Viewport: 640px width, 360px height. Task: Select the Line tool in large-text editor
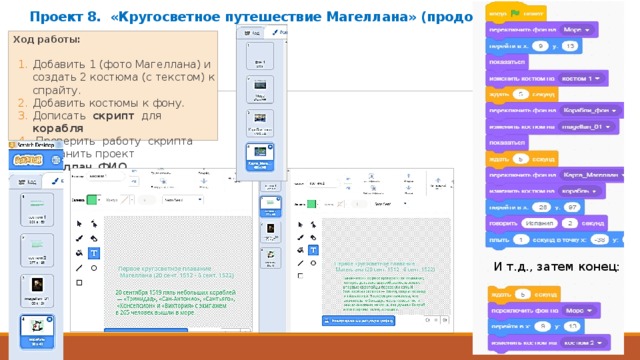click(79, 268)
